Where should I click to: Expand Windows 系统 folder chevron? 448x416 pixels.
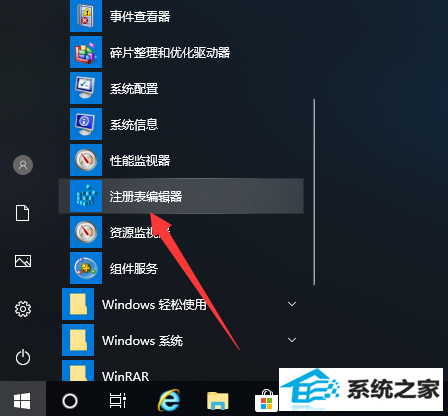[x=292, y=340]
